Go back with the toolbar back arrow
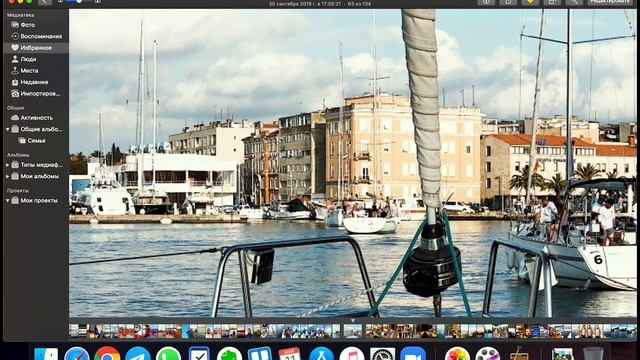The height and width of the screenshot is (360, 640). [x=44, y=2]
